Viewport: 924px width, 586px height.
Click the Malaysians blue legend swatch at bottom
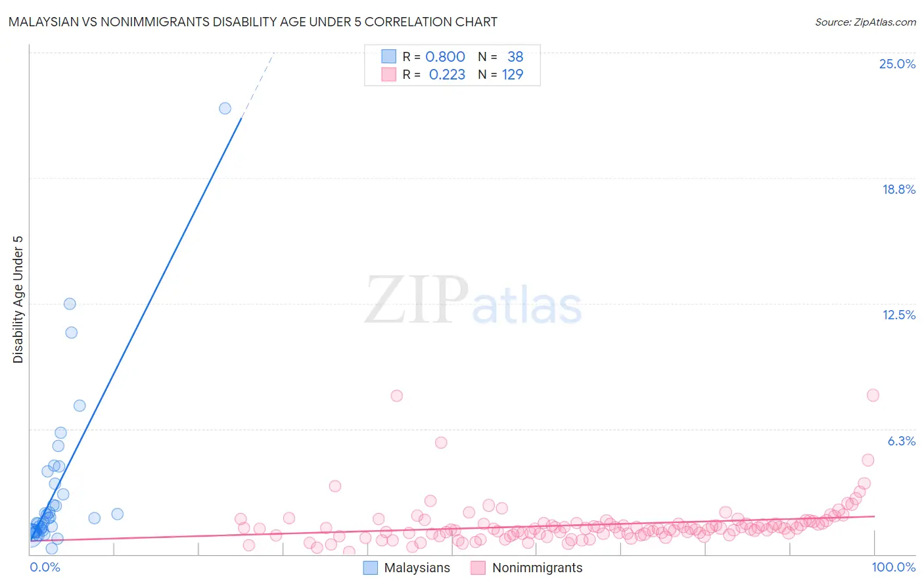371,568
